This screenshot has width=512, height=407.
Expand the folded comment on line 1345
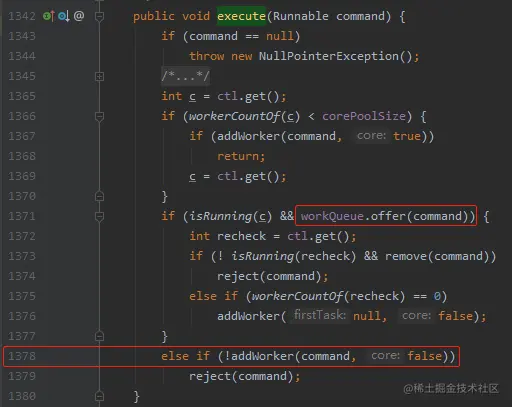pos(99,76)
